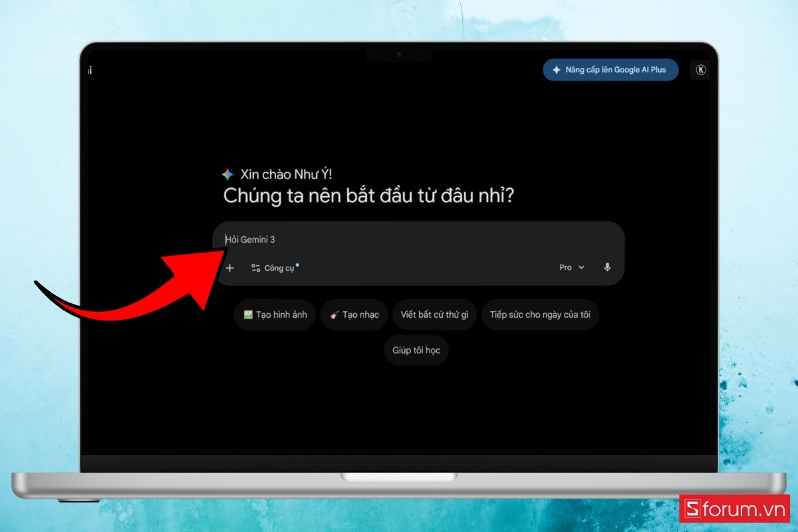Viewport: 798px width, 532px height.
Task: Select the Tạo hình ảnh suggestion chip
Action: 275,315
